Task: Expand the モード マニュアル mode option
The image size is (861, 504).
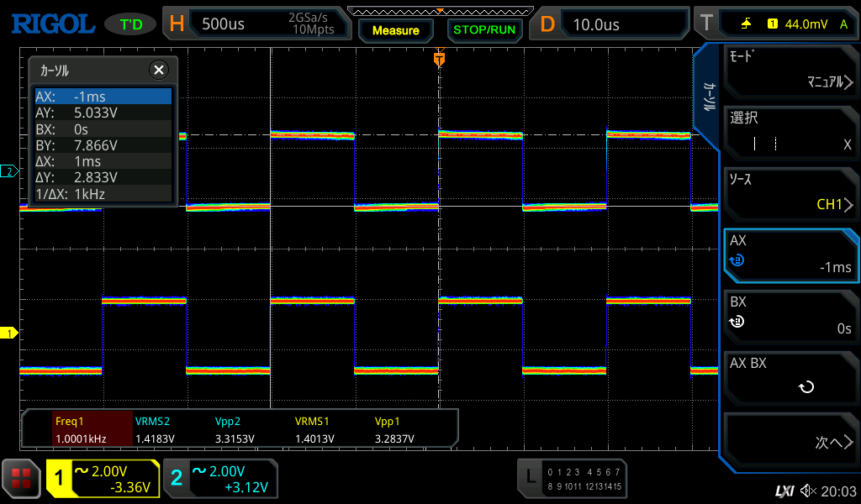Action: pyautogui.click(x=790, y=71)
